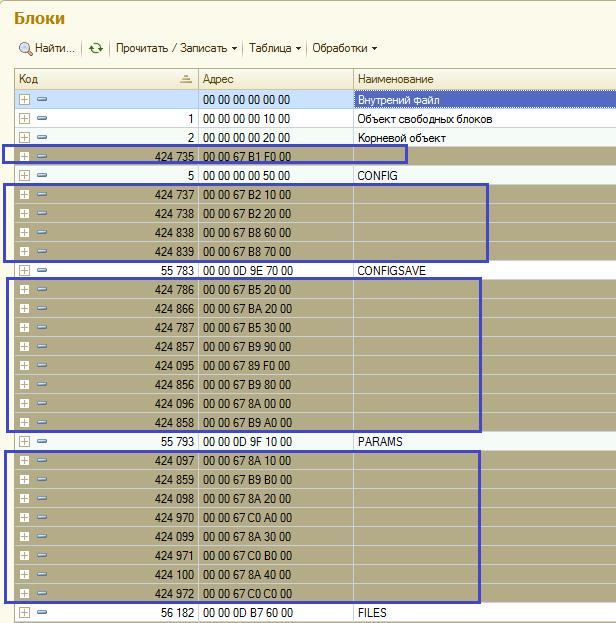Select address cell 00 00 67 C0 C0 00

pyautogui.click(x=275, y=594)
